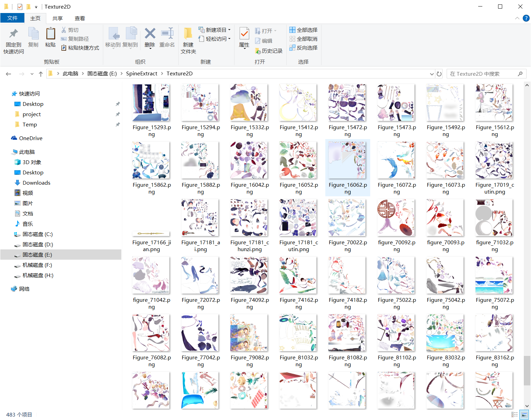Open the 新建项目 dropdown
Viewport: 531px width, 420px height.
(x=215, y=30)
